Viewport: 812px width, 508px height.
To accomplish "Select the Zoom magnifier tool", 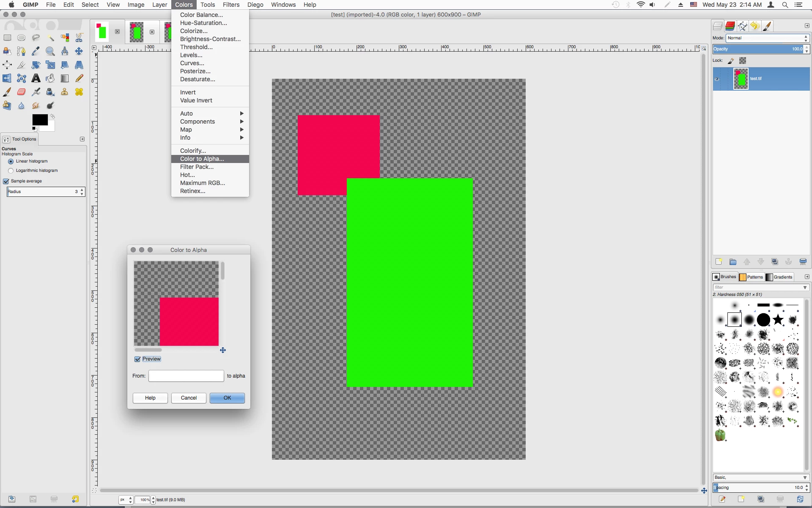I will click(x=50, y=51).
